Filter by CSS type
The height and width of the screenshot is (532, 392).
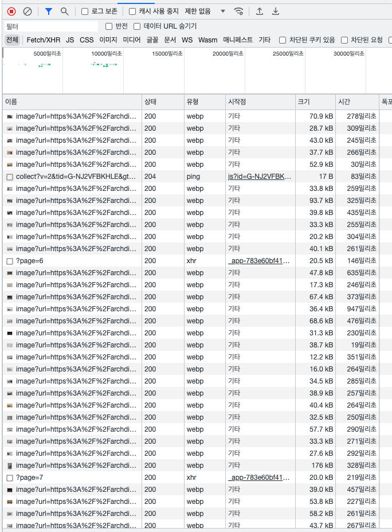point(87,40)
